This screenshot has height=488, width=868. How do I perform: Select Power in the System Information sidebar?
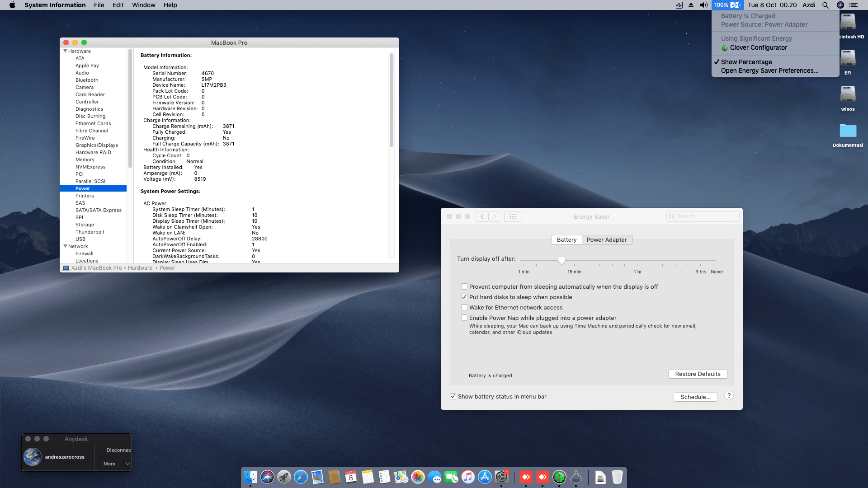coord(83,188)
